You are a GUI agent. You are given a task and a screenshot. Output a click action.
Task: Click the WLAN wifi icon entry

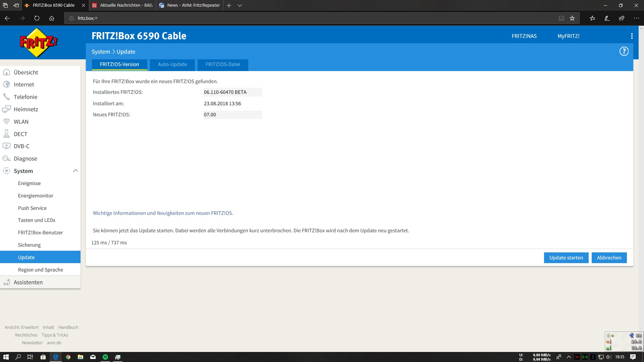21,122
